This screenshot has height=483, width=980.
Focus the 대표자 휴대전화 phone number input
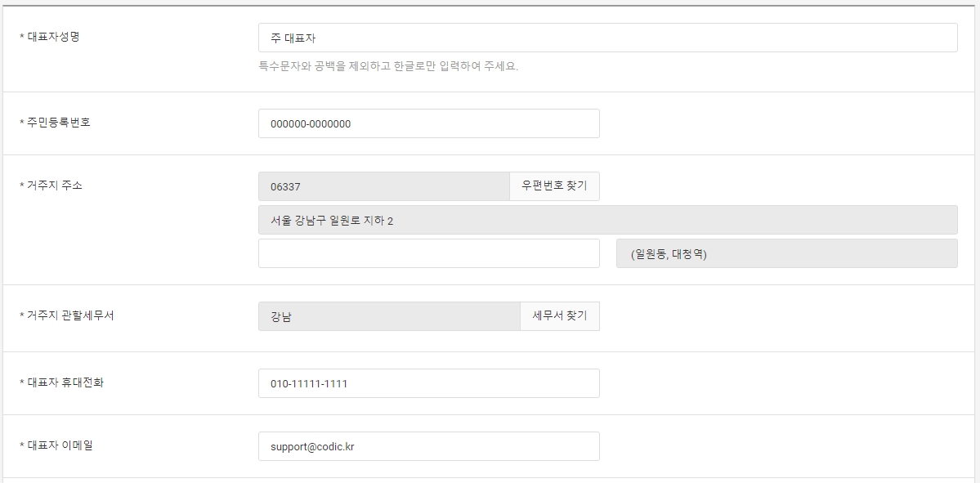pos(429,383)
